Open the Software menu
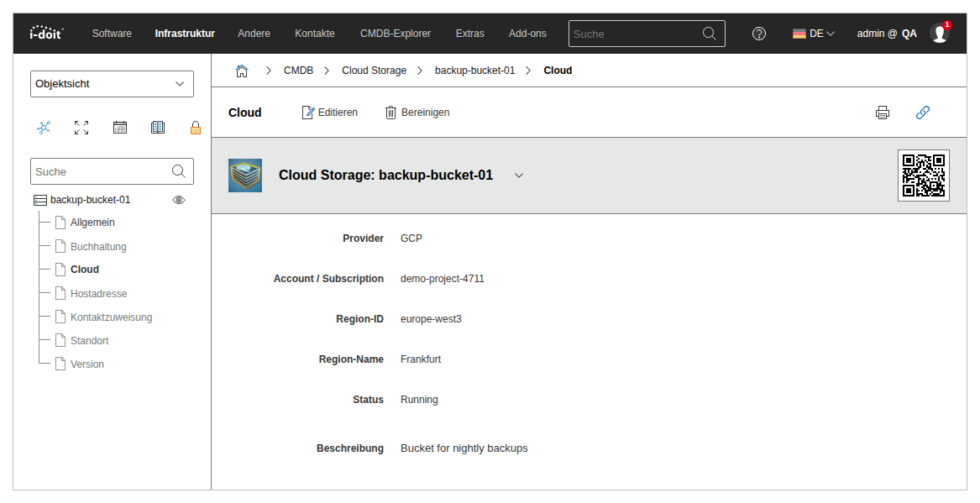 pyautogui.click(x=112, y=34)
